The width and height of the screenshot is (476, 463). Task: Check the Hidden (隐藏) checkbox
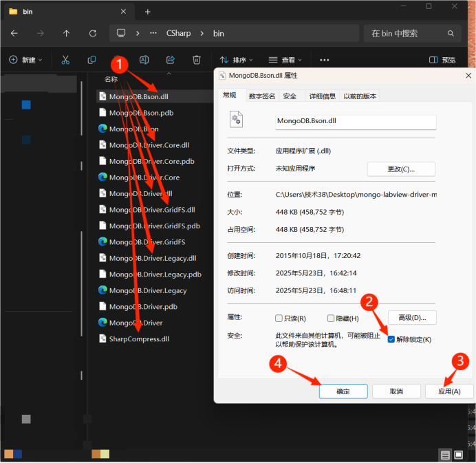[331, 318]
